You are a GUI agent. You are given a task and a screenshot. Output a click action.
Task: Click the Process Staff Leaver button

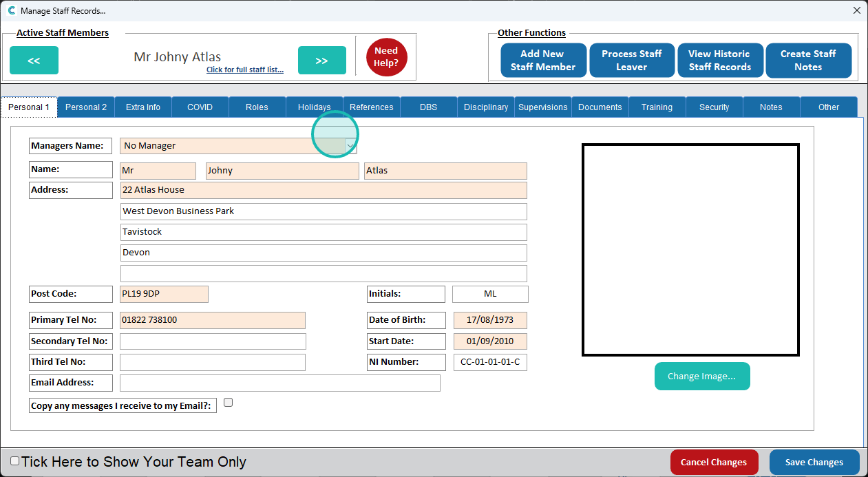tap(631, 61)
